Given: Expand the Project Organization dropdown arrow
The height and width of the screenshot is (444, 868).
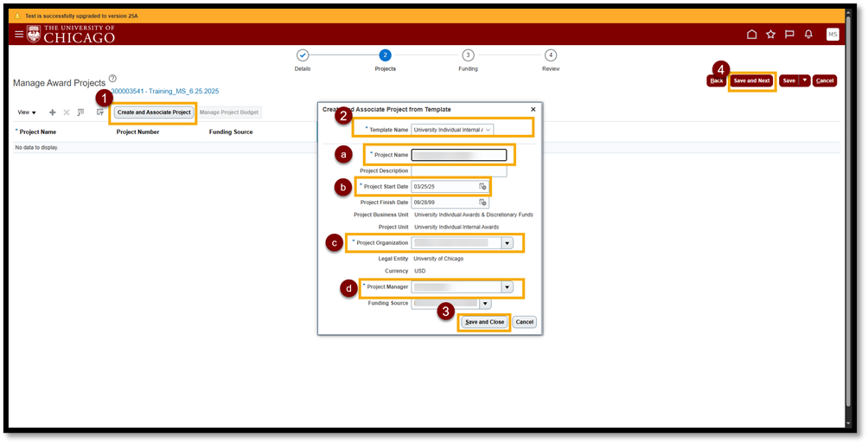Looking at the screenshot, I should coord(507,243).
